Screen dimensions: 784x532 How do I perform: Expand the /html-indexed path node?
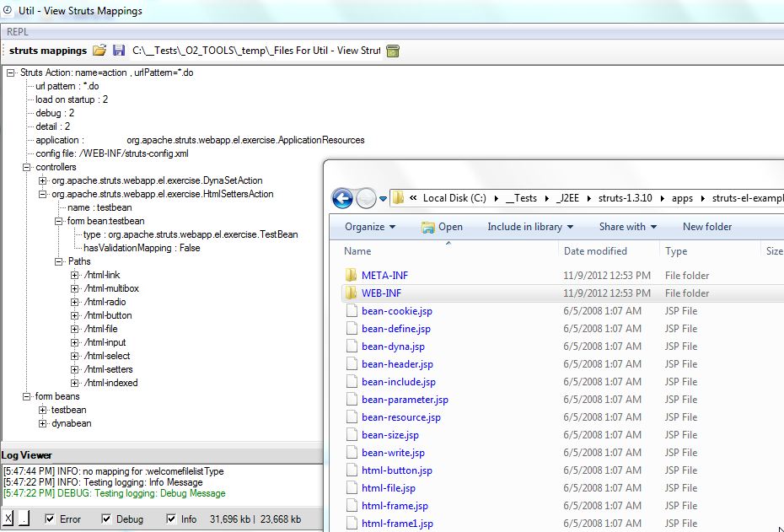tap(74, 384)
